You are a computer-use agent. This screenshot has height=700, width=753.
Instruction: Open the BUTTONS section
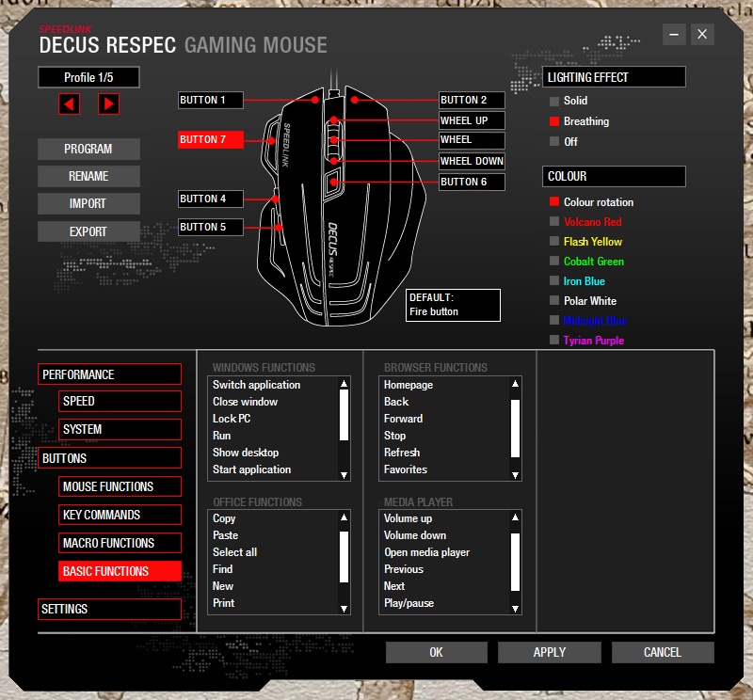point(109,458)
